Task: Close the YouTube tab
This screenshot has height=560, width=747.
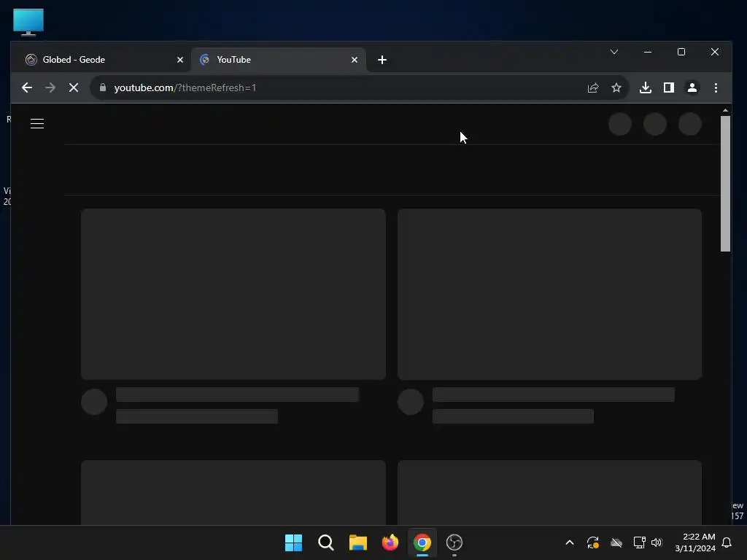Action: (x=355, y=60)
